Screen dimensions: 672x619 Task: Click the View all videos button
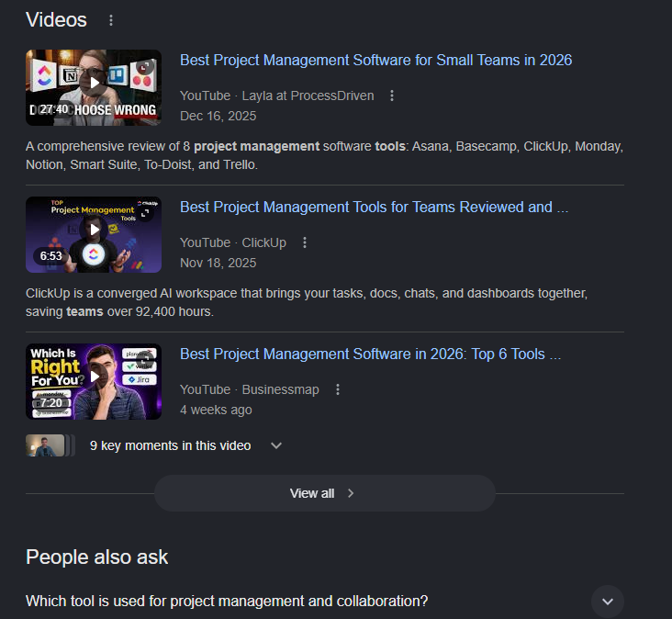pos(325,493)
